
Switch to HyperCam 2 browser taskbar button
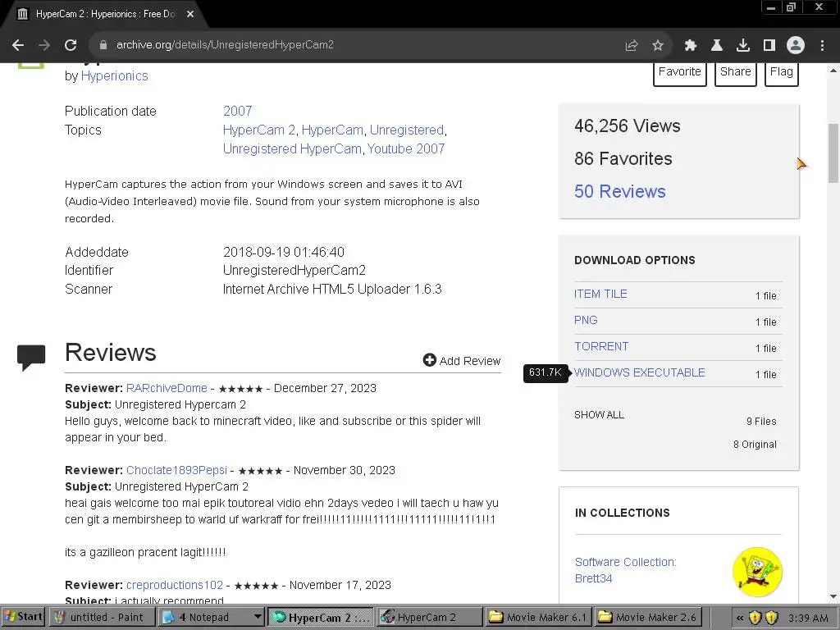coord(321,618)
